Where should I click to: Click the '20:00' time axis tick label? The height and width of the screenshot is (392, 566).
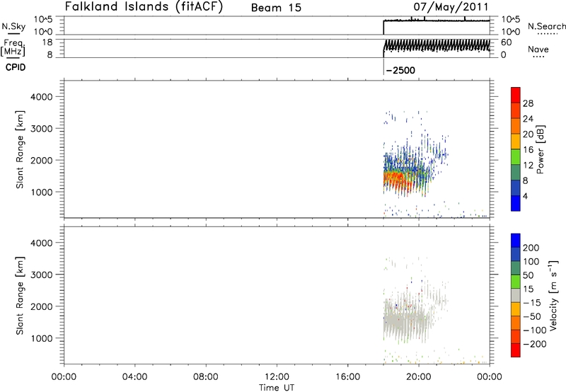[419, 377]
